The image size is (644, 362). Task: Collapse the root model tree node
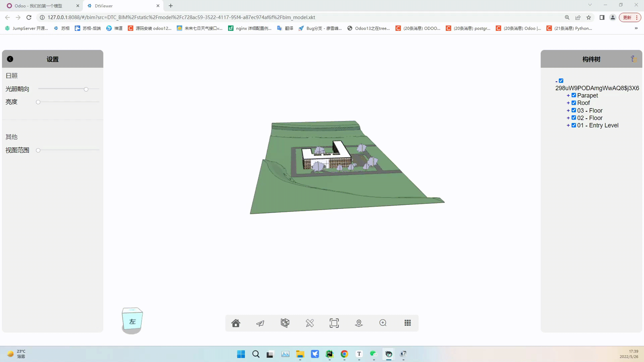[556, 81]
